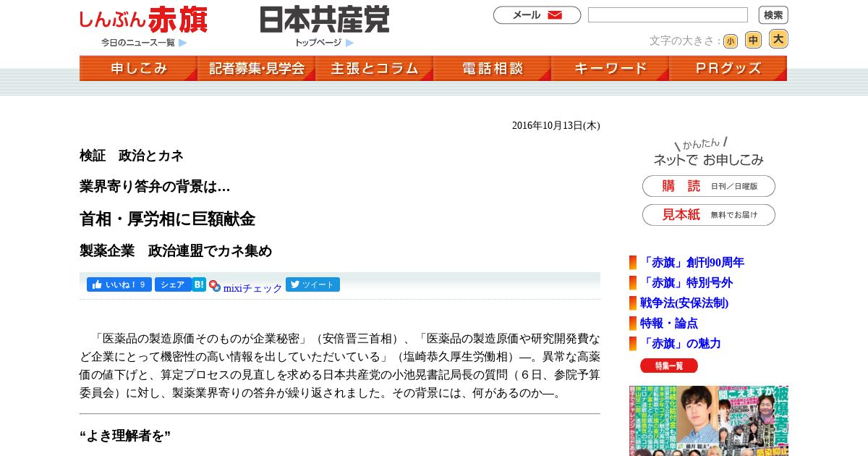Click the mixi check icon
Image resolution: width=868 pixels, height=456 pixels.
coord(215,286)
